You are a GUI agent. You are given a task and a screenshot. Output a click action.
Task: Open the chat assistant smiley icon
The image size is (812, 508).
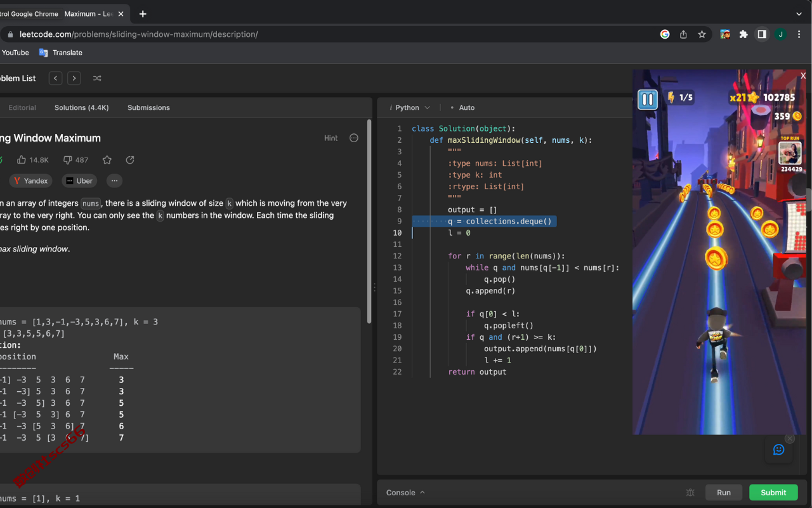[779, 450]
